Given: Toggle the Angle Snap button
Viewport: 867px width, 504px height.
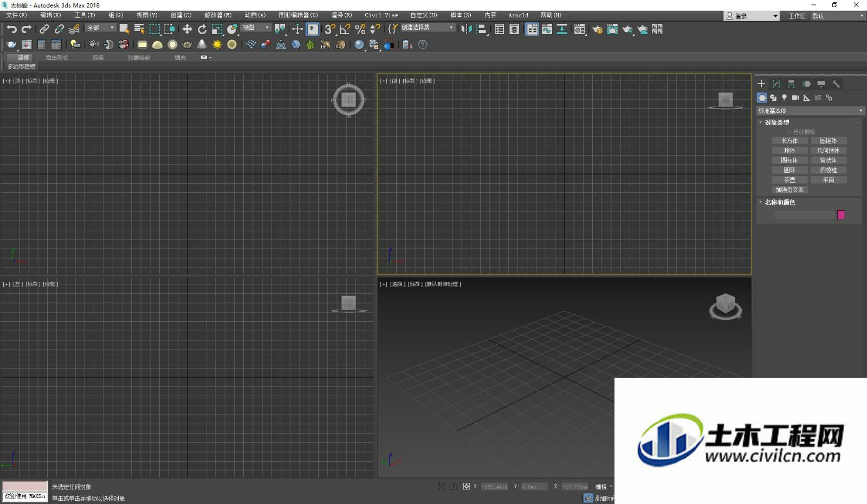Looking at the screenshot, I should (345, 29).
